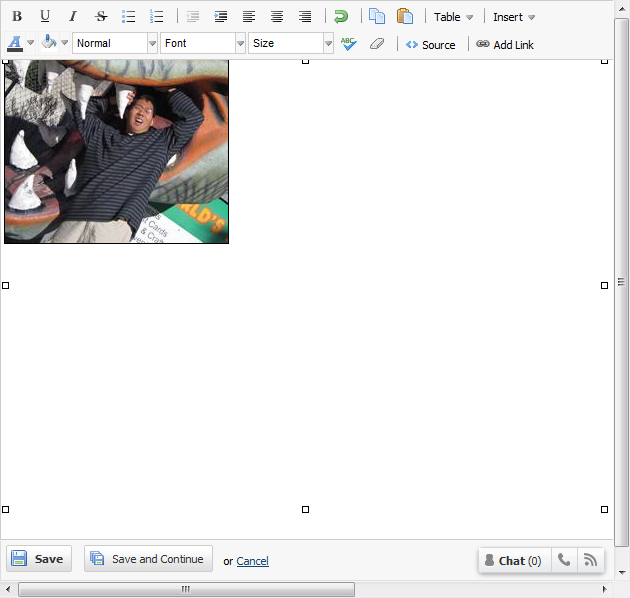
Task: Open the Insert menu
Action: pyautogui.click(x=513, y=17)
